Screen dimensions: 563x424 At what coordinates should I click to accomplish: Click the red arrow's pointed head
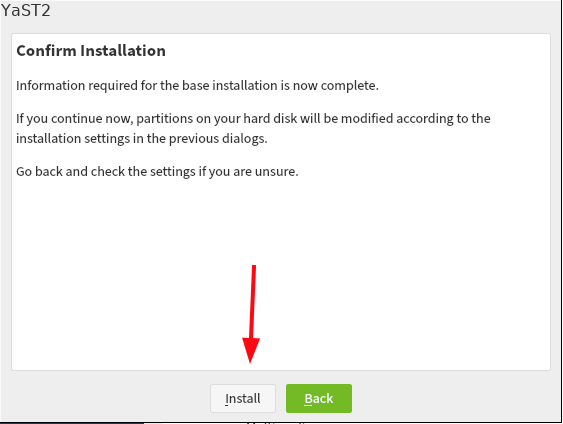click(x=251, y=350)
